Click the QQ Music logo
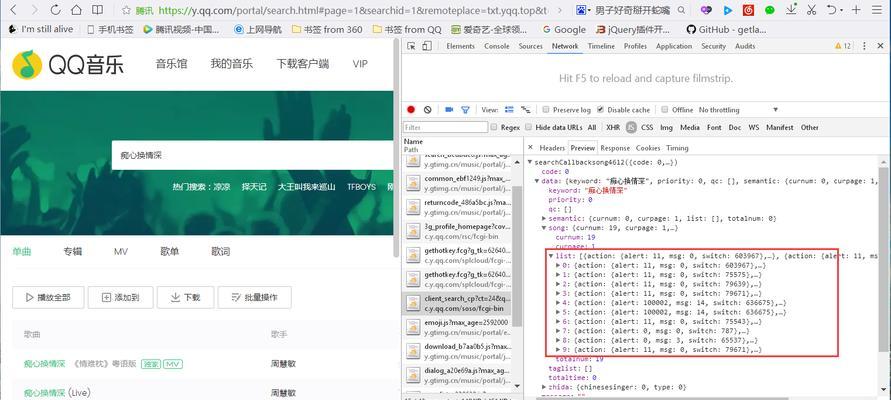Screen dimensions: 891x400 click(x=68, y=65)
